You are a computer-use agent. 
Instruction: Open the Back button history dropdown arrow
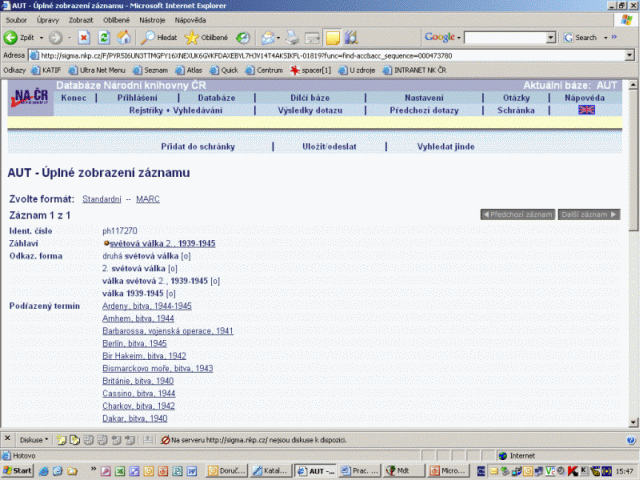tap(41, 38)
